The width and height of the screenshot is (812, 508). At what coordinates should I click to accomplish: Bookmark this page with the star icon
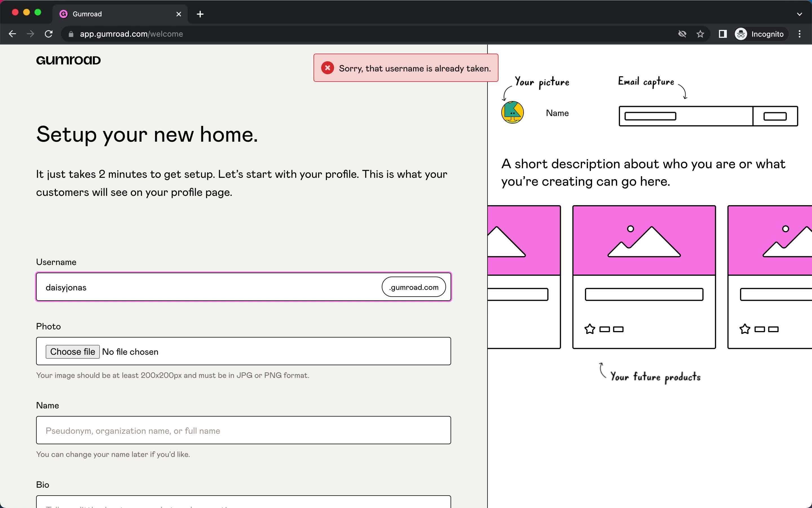pos(700,34)
